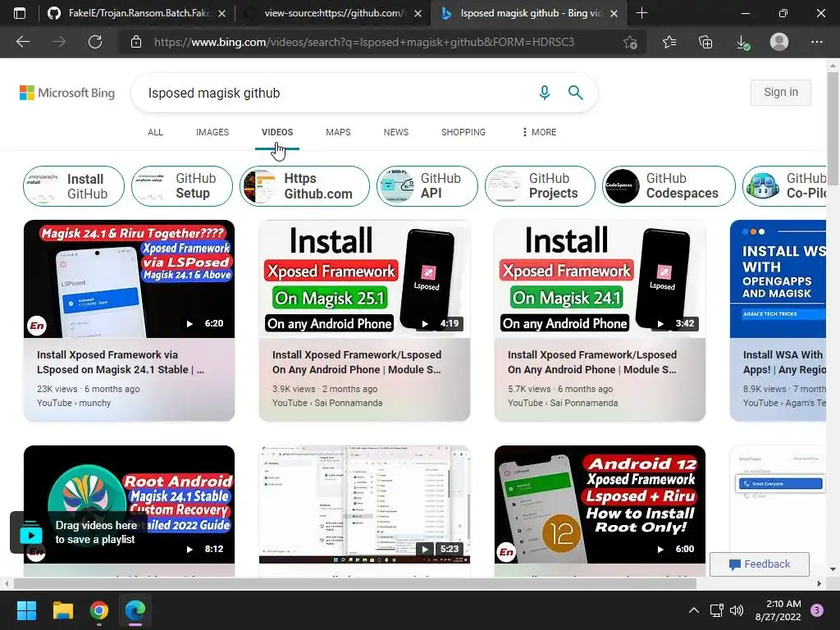Viewport: 840px width, 630px height.
Task: Open the Windows Start menu
Action: (x=26, y=610)
